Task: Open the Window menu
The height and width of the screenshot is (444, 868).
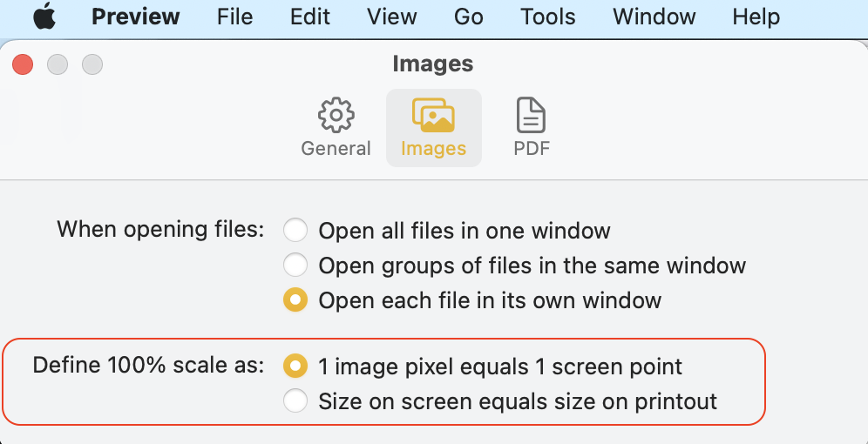Action: point(654,17)
